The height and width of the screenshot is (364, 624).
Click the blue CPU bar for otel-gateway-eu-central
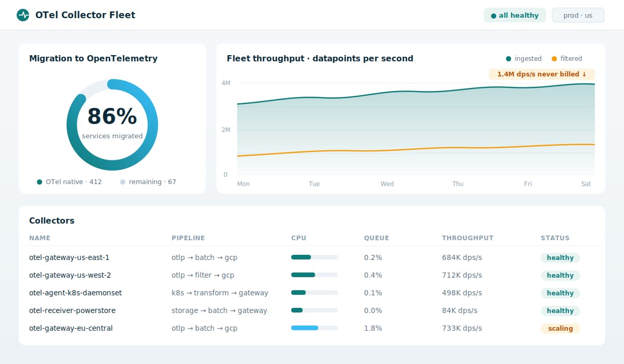pyautogui.click(x=315, y=328)
